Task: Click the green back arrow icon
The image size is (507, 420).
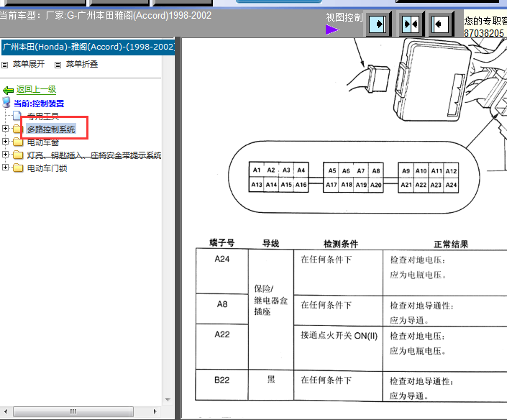Action: tap(8, 90)
